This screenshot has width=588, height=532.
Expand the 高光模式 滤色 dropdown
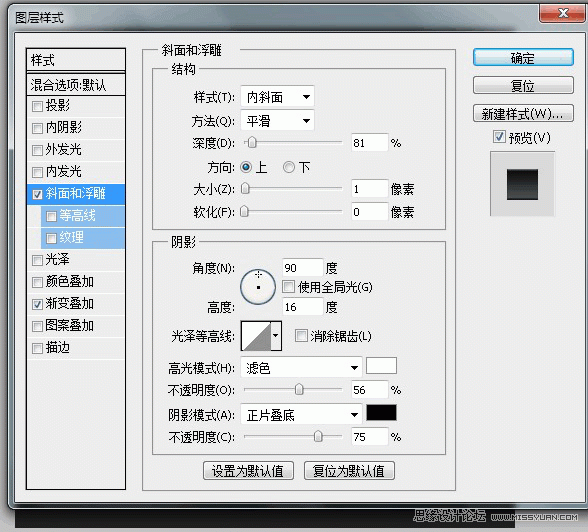301,367
